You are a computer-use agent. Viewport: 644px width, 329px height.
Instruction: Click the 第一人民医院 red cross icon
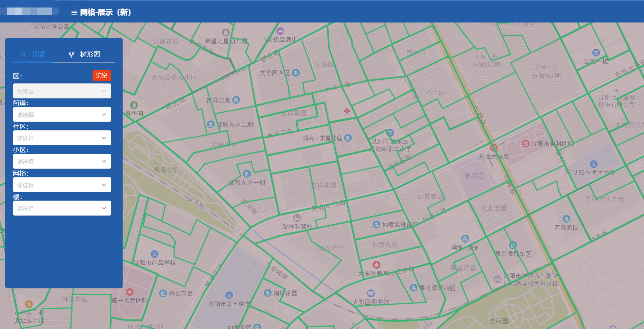point(129,292)
